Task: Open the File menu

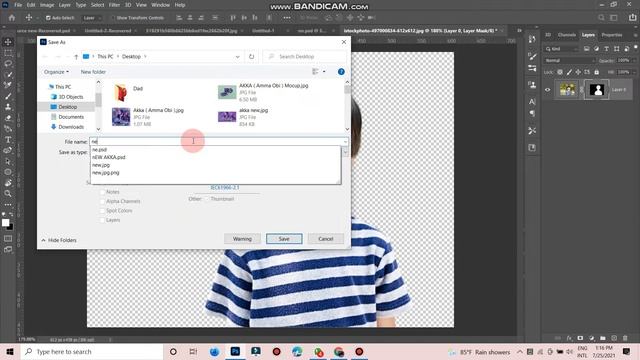Action: point(18,5)
